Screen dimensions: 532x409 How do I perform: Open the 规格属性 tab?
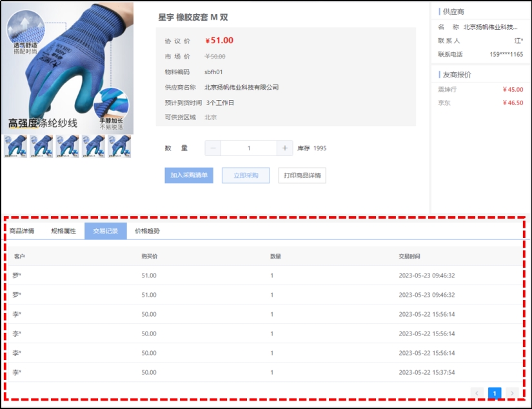point(64,231)
